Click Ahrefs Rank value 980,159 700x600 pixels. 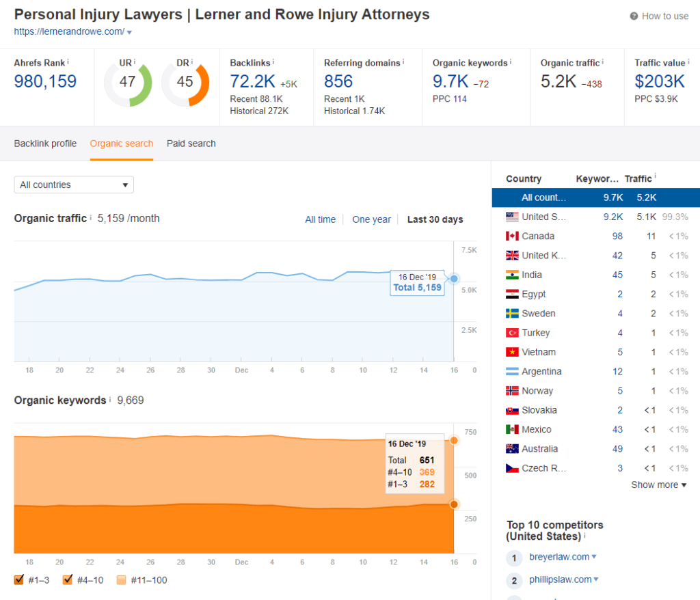pyautogui.click(x=45, y=81)
